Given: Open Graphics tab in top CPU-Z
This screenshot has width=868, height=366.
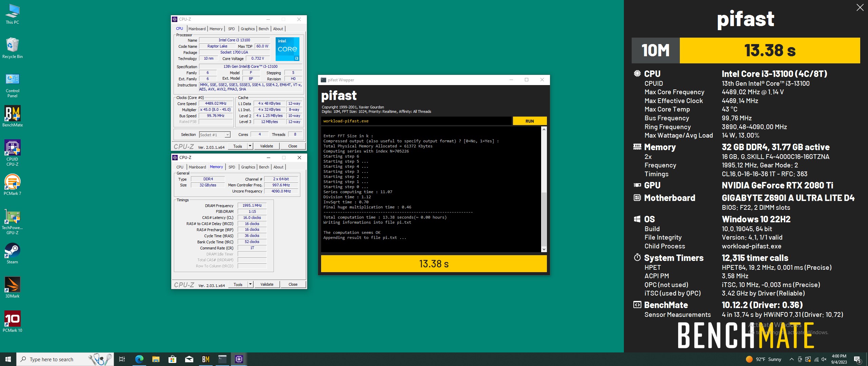Looking at the screenshot, I should [x=248, y=29].
